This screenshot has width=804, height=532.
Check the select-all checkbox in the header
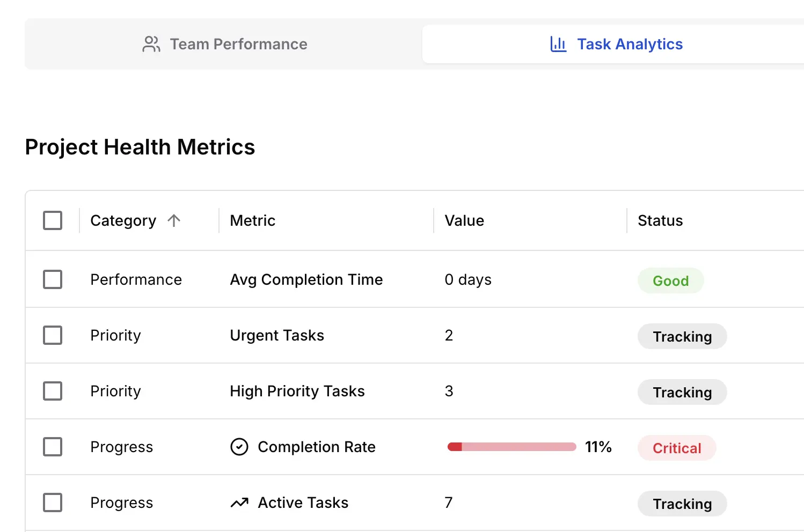click(x=52, y=220)
